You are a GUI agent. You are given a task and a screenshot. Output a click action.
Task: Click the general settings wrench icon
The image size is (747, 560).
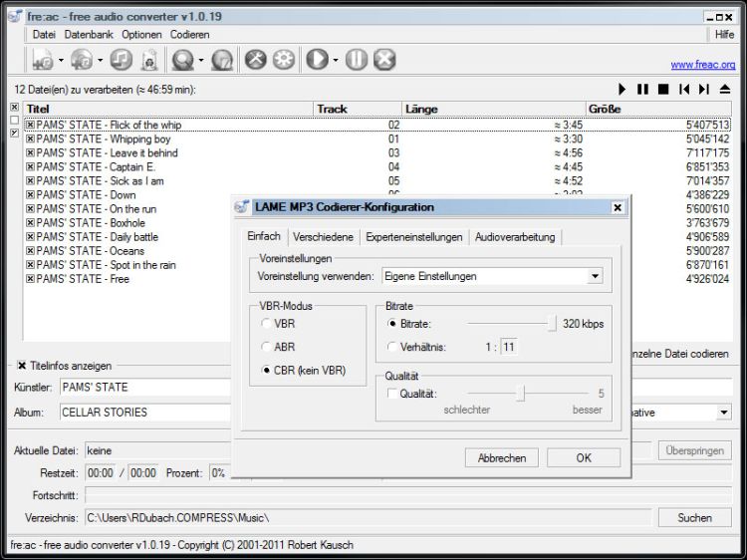coord(256,60)
